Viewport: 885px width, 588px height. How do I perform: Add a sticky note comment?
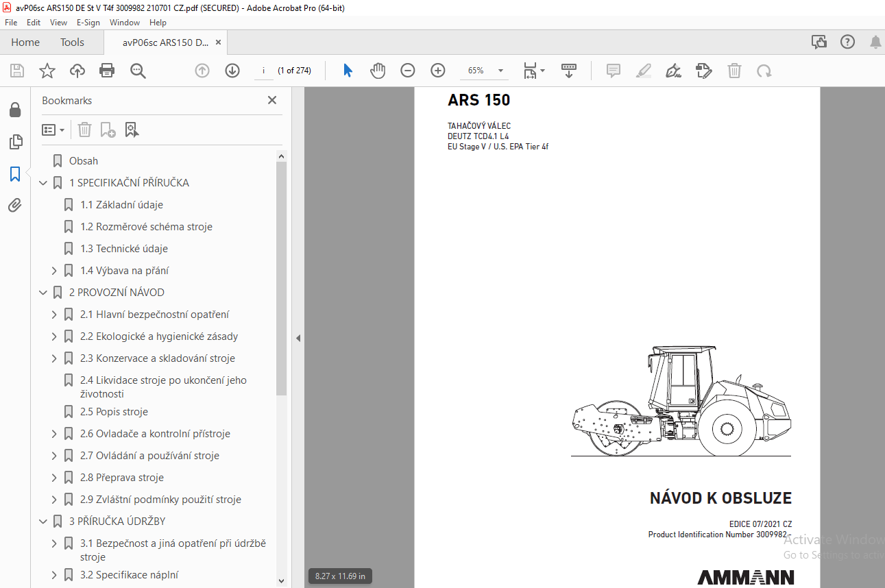click(614, 71)
